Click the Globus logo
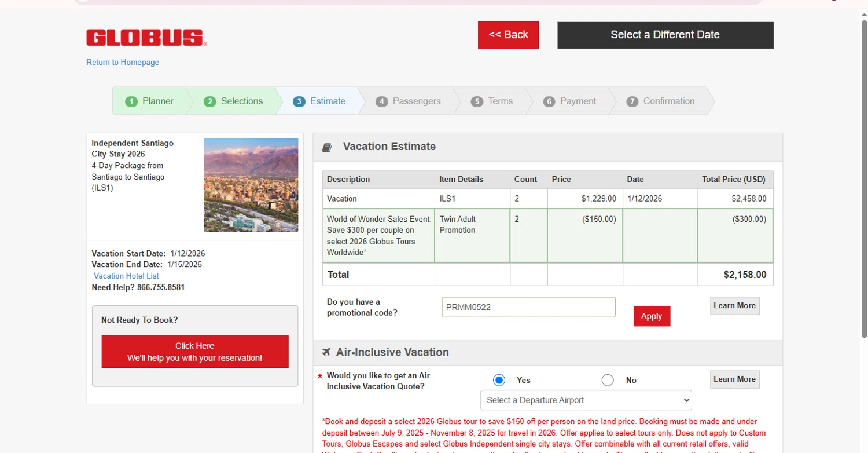The height and width of the screenshot is (453, 868). (x=146, y=38)
